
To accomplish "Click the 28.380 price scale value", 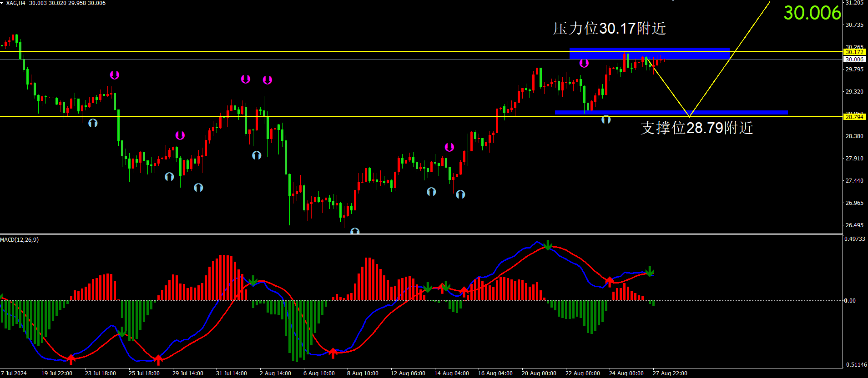I will pyautogui.click(x=854, y=136).
